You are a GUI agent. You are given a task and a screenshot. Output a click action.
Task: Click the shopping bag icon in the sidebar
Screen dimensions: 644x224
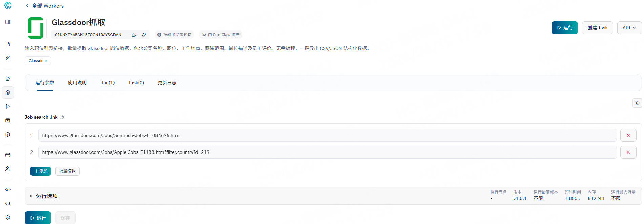pos(8,44)
